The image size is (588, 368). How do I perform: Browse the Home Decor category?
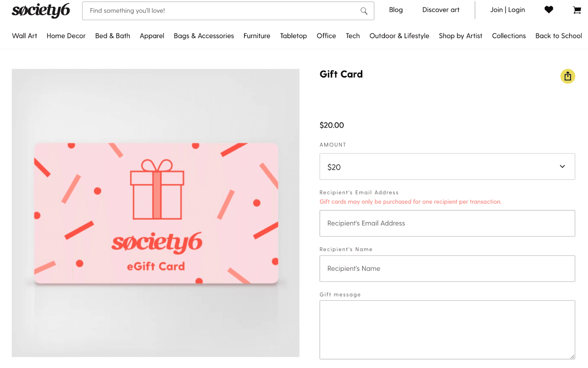coord(66,36)
